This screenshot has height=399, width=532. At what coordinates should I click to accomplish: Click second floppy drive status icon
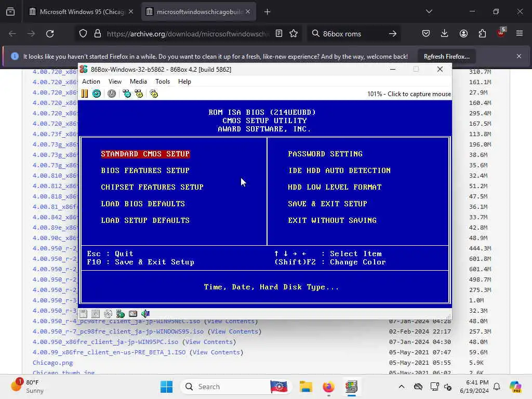tap(96, 314)
